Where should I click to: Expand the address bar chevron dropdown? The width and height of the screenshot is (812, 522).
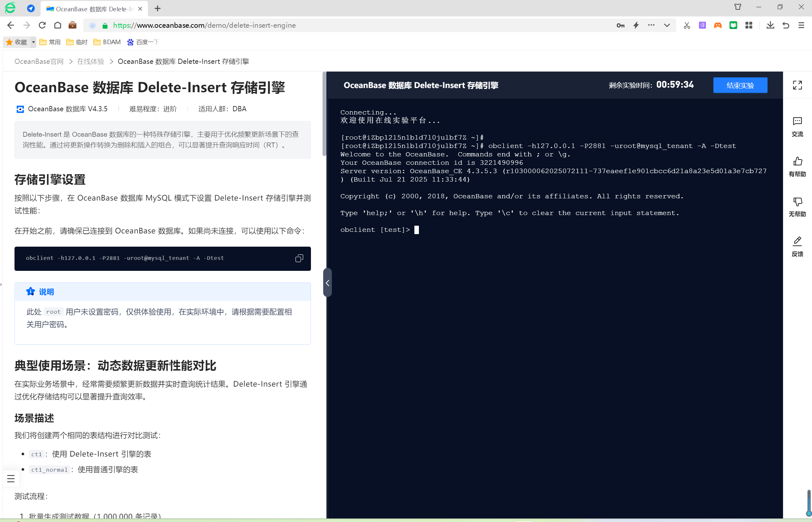pos(667,25)
